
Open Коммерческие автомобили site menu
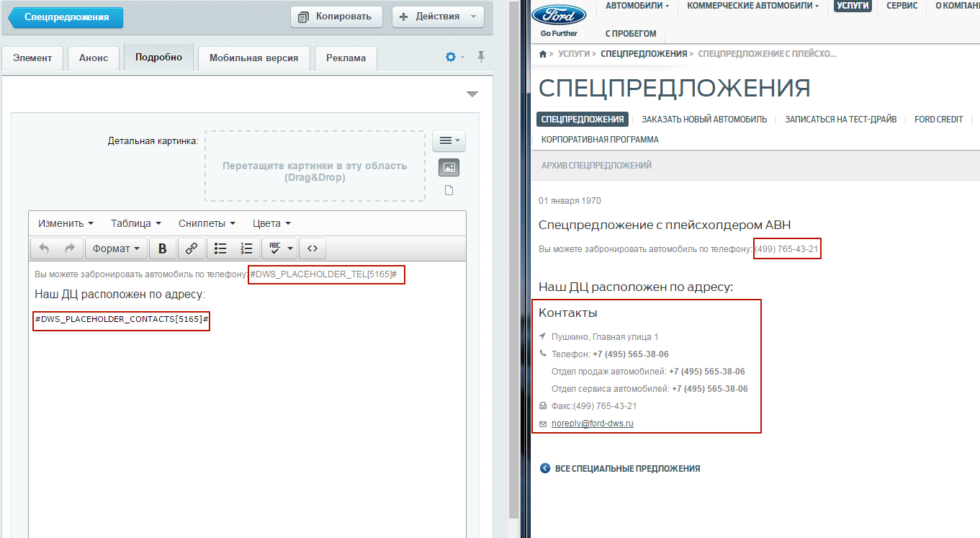point(753,6)
